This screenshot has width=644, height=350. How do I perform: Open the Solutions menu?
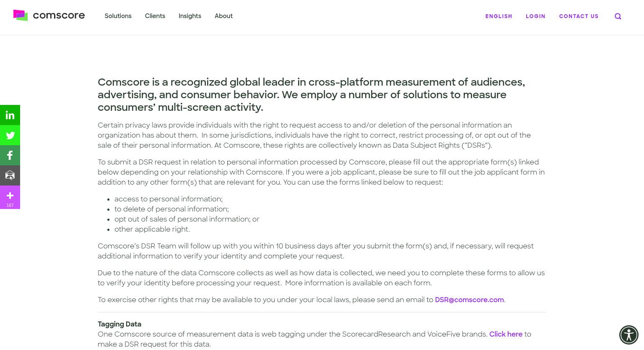118,16
